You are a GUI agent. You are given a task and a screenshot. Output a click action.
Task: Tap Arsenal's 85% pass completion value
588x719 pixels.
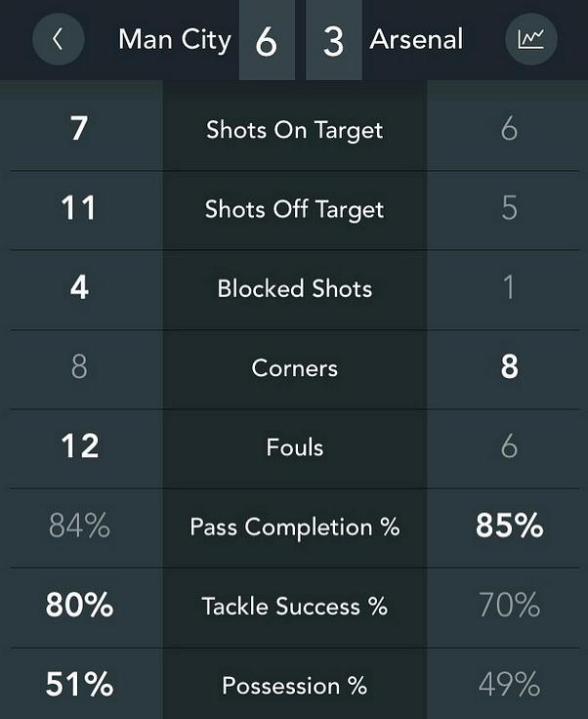(x=509, y=525)
